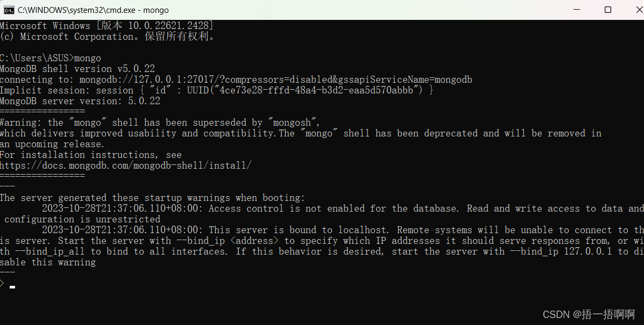Click the cmd.exe icon in the title bar
This screenshot has width=644, height=325.
(8, 10)
